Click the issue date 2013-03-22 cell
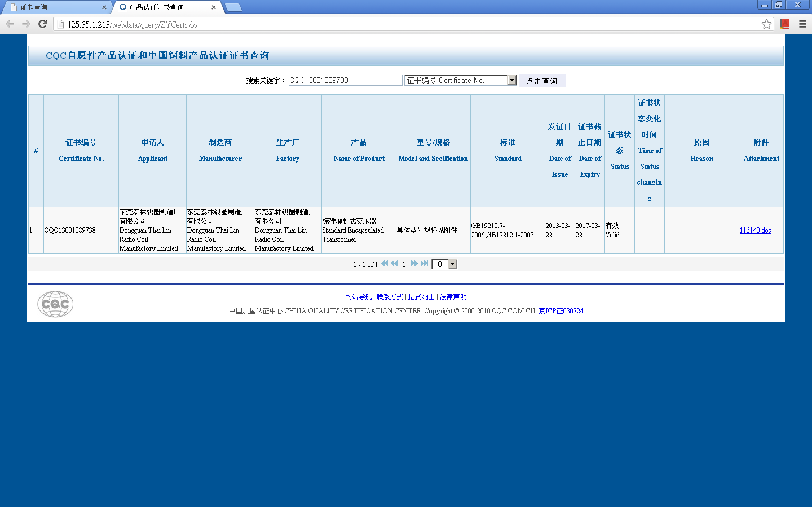Viewport: 812px width, 508px height. [x=560, y=230]
